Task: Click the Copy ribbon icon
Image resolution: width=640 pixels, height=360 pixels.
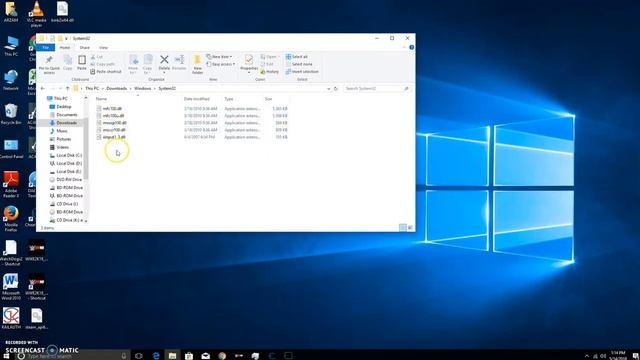Action: point(68,60)
